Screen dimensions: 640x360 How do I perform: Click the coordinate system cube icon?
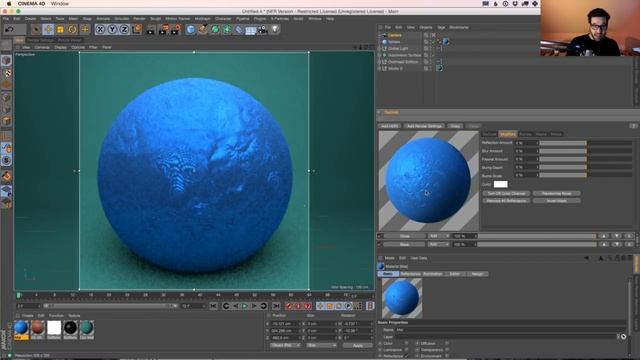click(x=137, y=29)
